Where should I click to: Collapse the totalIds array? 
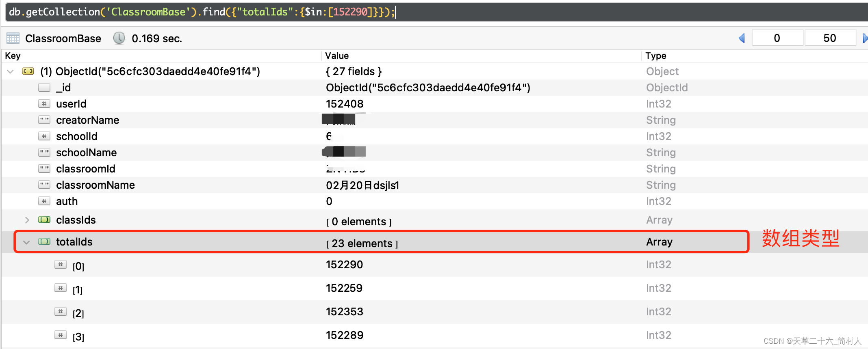(27, 242)
